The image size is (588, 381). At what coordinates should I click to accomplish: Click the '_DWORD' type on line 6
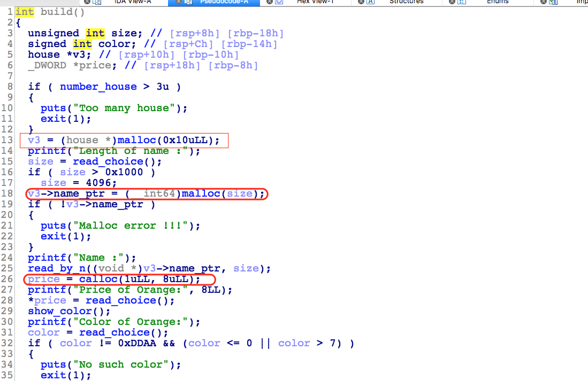click(47, 66)
